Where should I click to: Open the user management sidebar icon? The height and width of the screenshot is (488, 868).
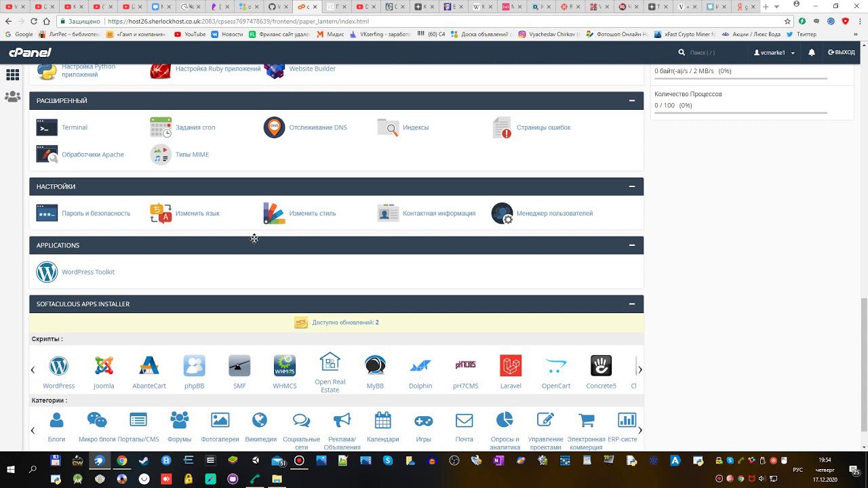(12, 97)
